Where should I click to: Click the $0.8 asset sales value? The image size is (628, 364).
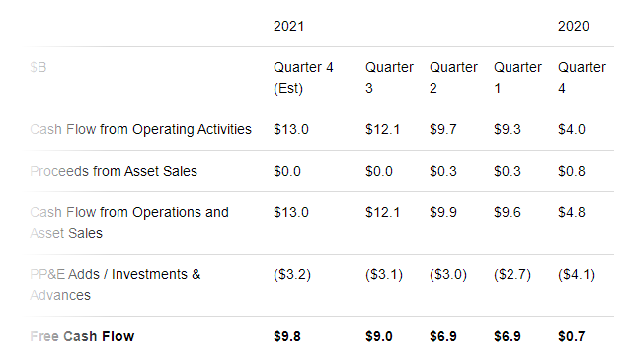(x=572, y=171)
